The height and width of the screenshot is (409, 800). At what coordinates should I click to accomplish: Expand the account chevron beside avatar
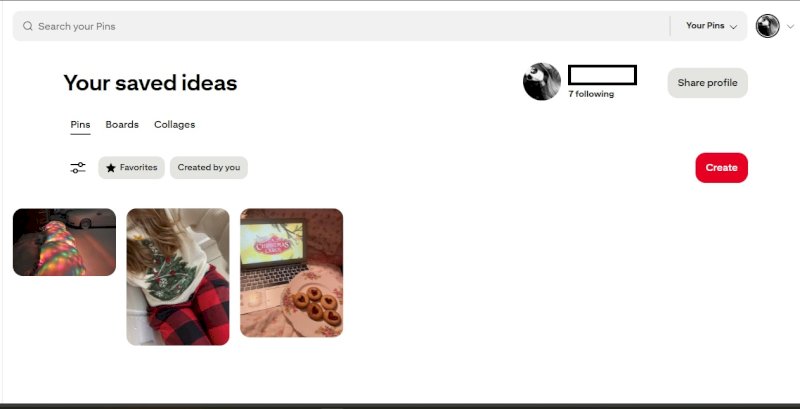[790, 27]
